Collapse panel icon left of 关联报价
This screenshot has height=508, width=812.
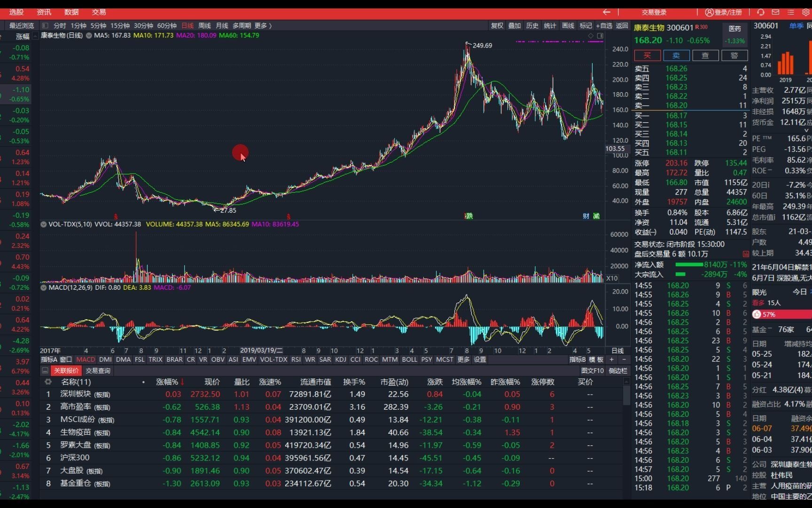pos(45,371)
